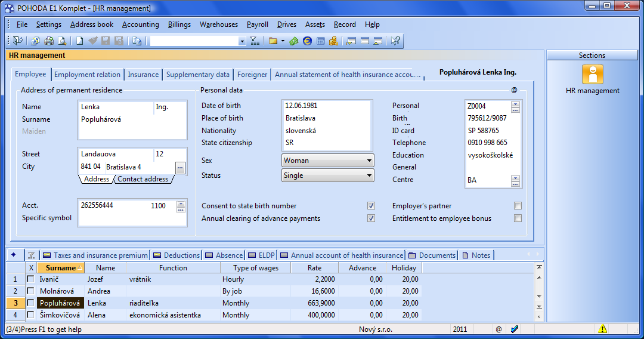The height and width of the screenshot is (339, 644).
Task: Tick the checkbox for Molnárová row
Action: tap(30, 291)
